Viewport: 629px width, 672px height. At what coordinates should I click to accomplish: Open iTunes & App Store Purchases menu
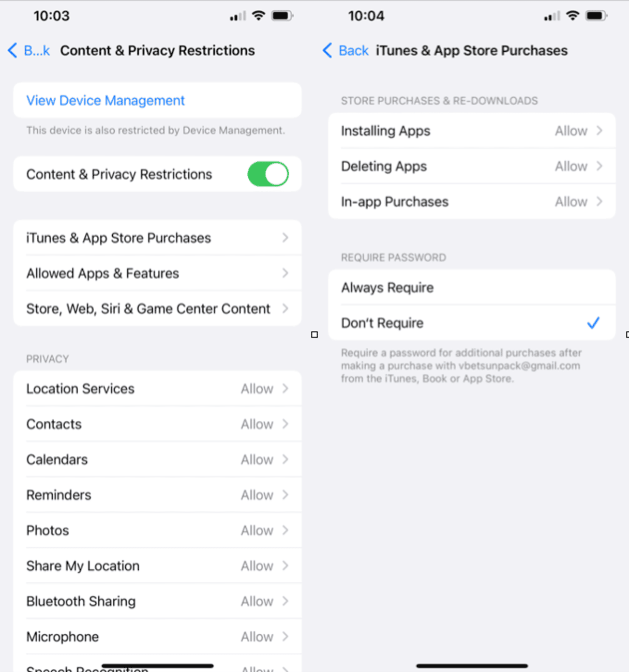[x=157, y=238]
